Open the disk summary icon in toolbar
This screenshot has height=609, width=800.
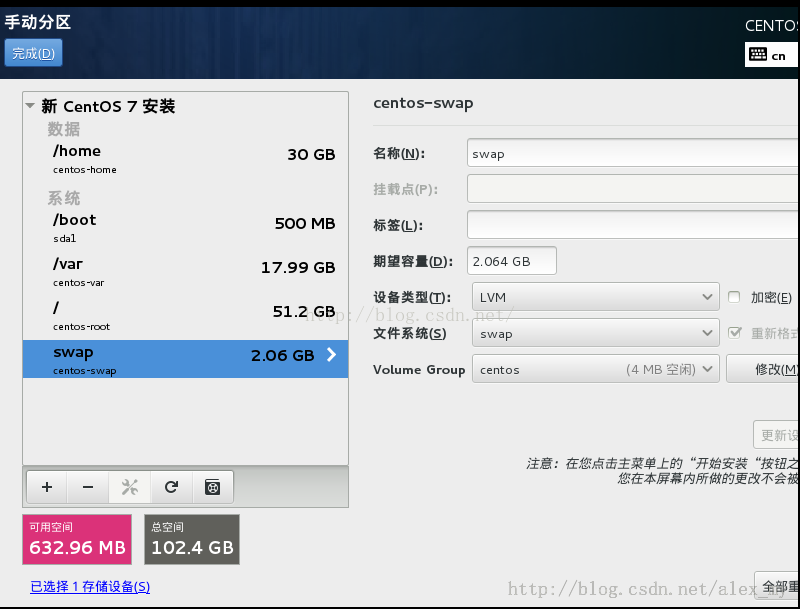click(x=213, y=487)
